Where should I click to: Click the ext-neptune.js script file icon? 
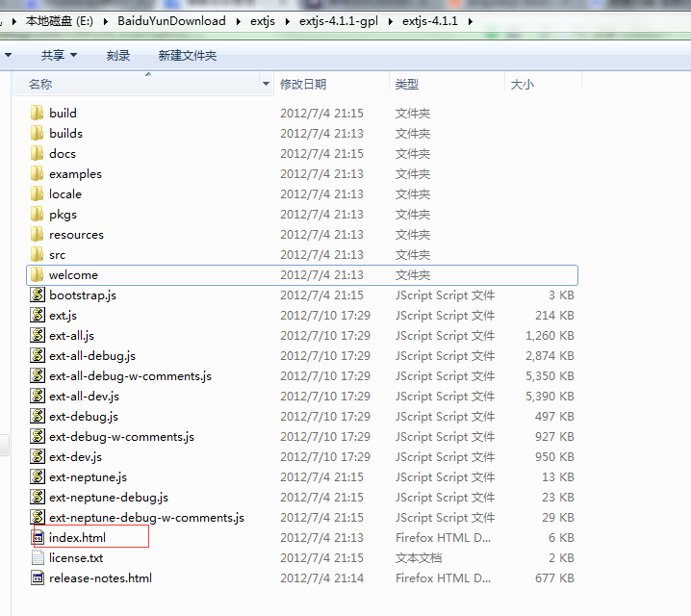pyautogui.click(x=38, y=477)
